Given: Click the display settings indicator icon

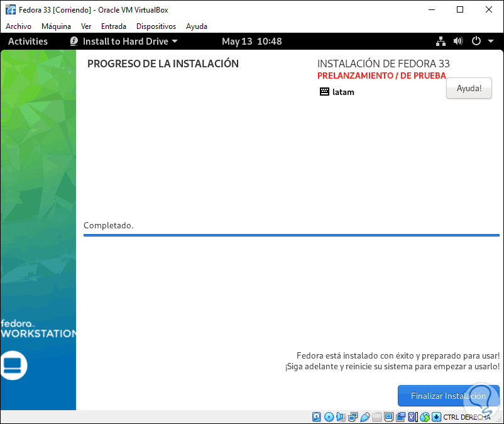Looking at the screenshot, I should [x=388, y=417].
